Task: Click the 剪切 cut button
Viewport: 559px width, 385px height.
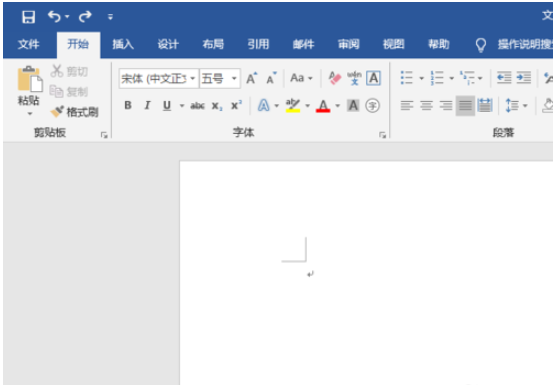Action: point(69,71)
